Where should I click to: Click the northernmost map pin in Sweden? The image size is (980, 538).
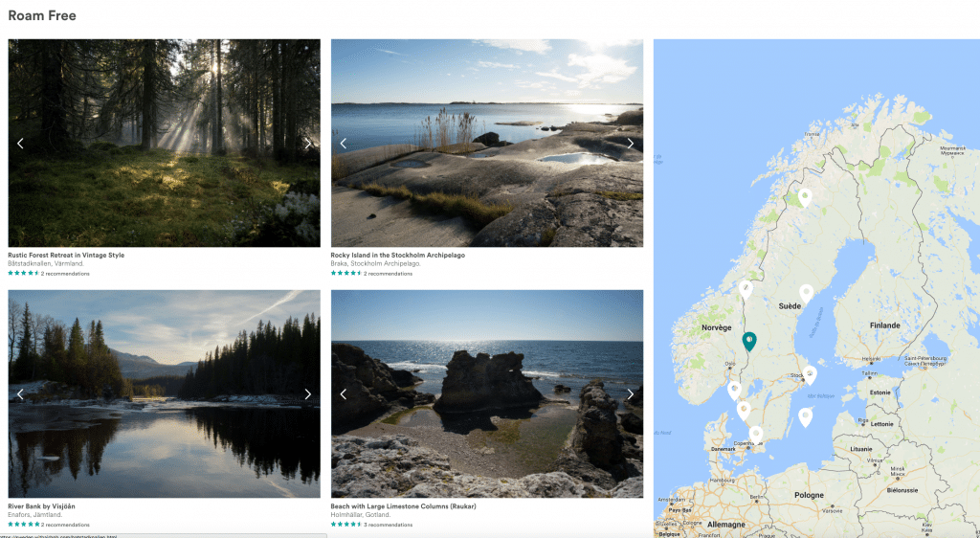(x=805, y=198)
